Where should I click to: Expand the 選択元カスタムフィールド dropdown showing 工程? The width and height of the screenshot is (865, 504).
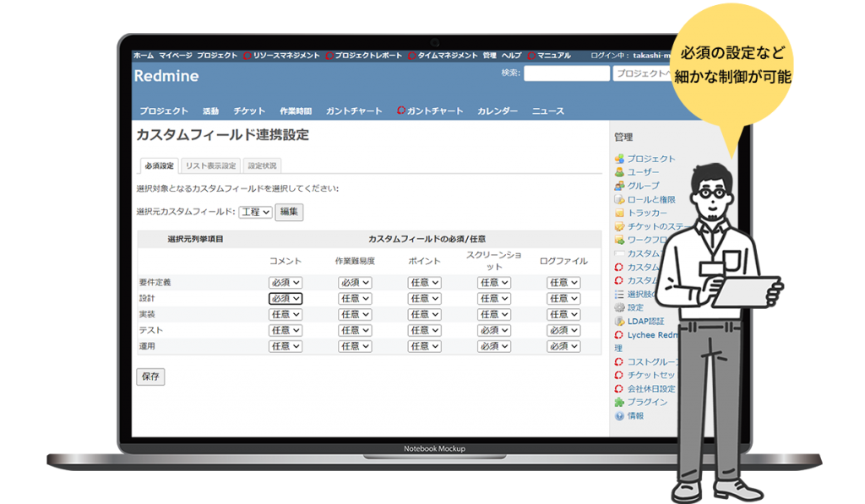pyautogui.click(x=255, y=213)
